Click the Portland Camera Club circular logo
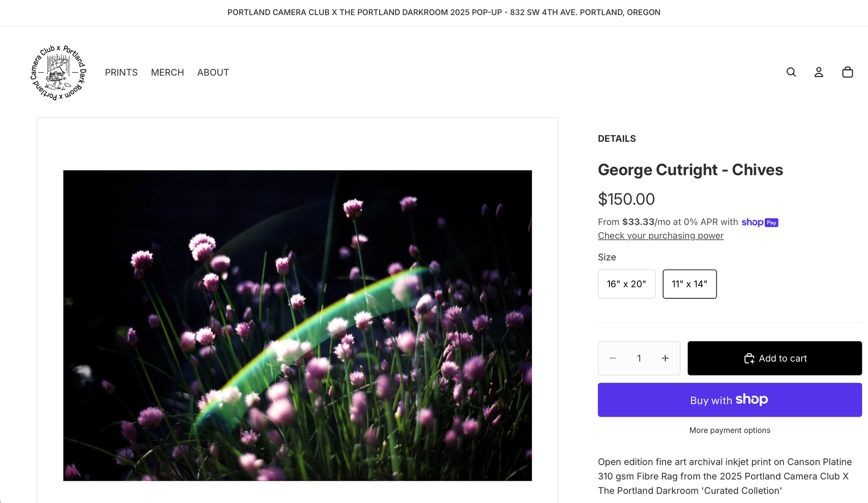 pos(59,72)
